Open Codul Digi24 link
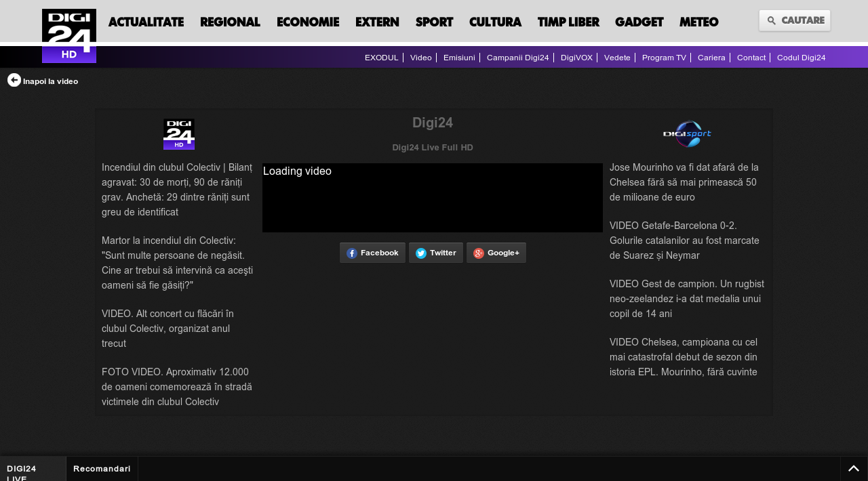This screenshot has height=481, width=868. 801,58
